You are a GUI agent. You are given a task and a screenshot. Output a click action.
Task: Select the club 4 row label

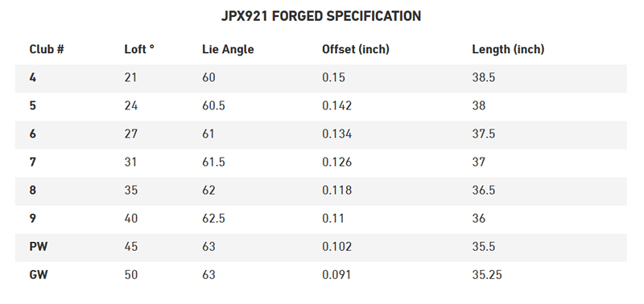[33, 77]
